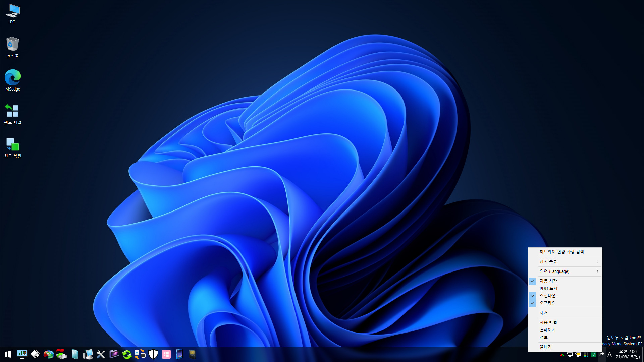This screenshot has height=362, width=644.
Task: Launch the black-white shield taskbar icon
Action: (153, 354)
